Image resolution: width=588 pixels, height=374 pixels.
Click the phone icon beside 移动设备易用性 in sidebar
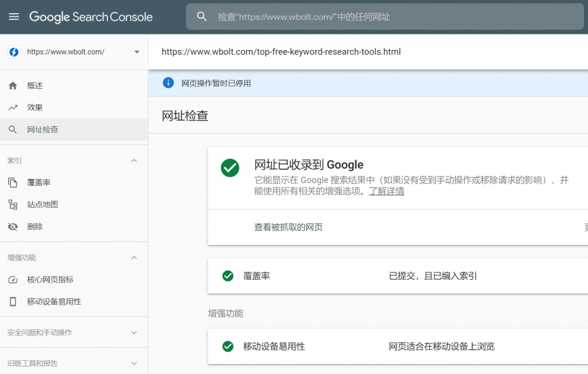click(13, 301)
